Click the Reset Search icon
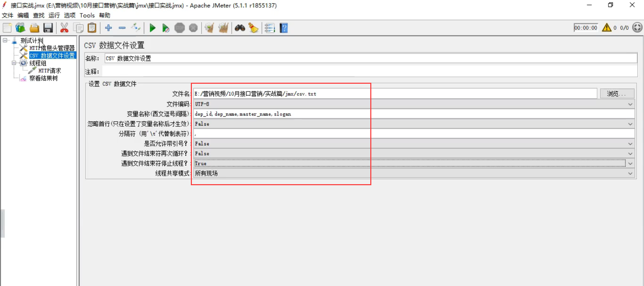 point(253,28)
